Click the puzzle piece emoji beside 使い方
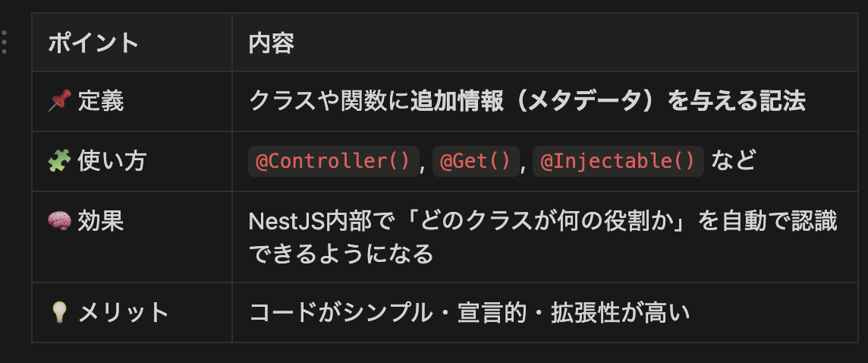 58,161
